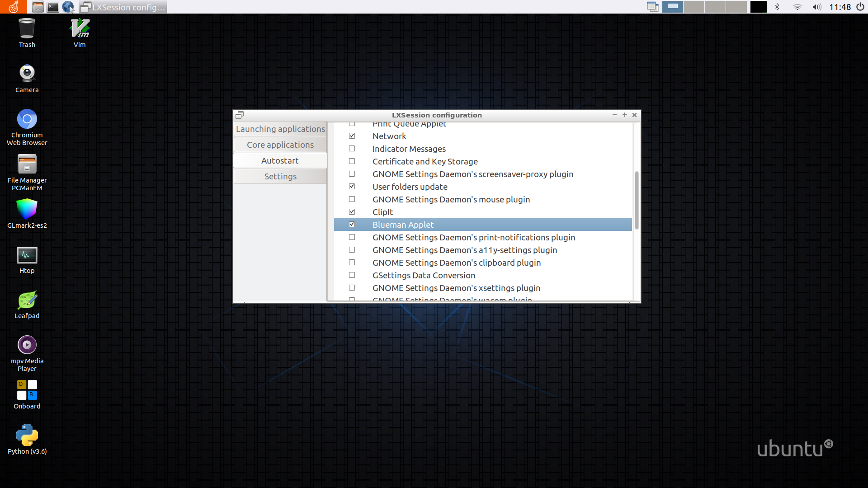Select Blueman Applet row text
Screen dimensions: 868x488
tap(403, 225)
